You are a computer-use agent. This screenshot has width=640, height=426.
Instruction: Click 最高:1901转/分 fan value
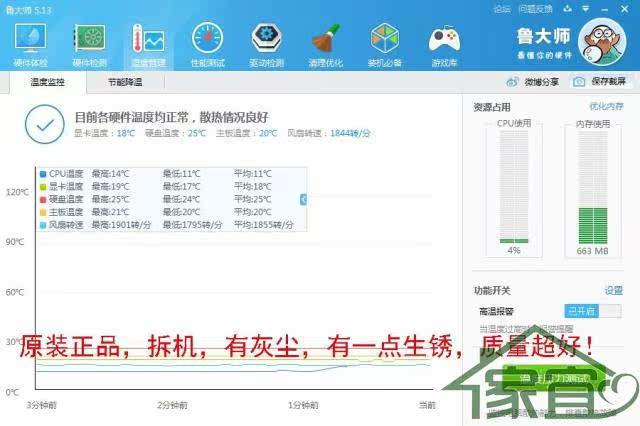click(x=121, y=225)
